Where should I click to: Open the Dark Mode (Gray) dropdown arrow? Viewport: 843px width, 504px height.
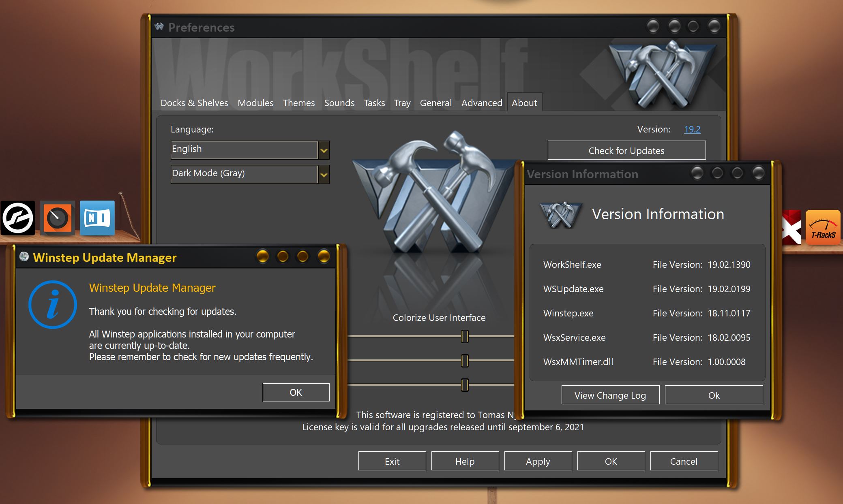pos(324,175)
